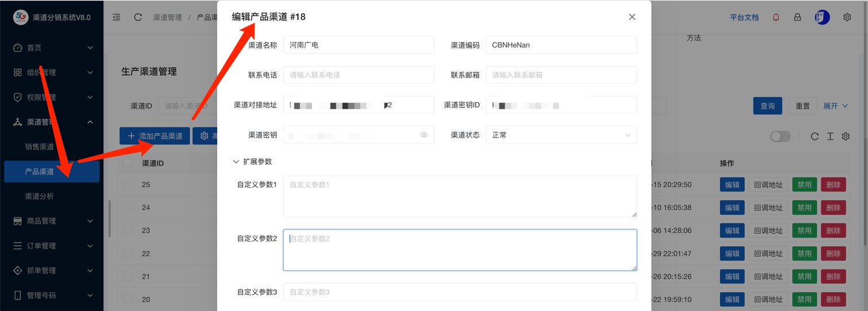Image resolution: width=868 pixels, height=311 pixels.
Task: Toggle channel secret visibility eye icon
Action: pyautogui.click(x=424, y=135)
